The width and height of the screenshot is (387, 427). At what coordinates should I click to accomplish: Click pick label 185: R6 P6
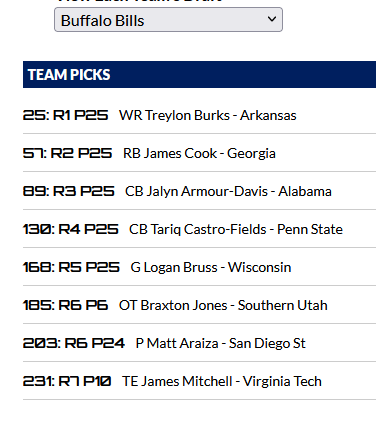coord(65,305)
